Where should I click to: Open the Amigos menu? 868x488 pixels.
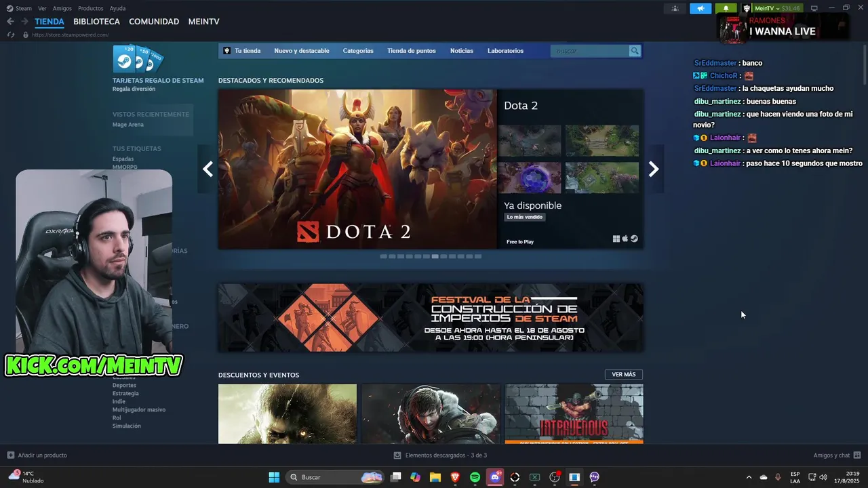62,8
